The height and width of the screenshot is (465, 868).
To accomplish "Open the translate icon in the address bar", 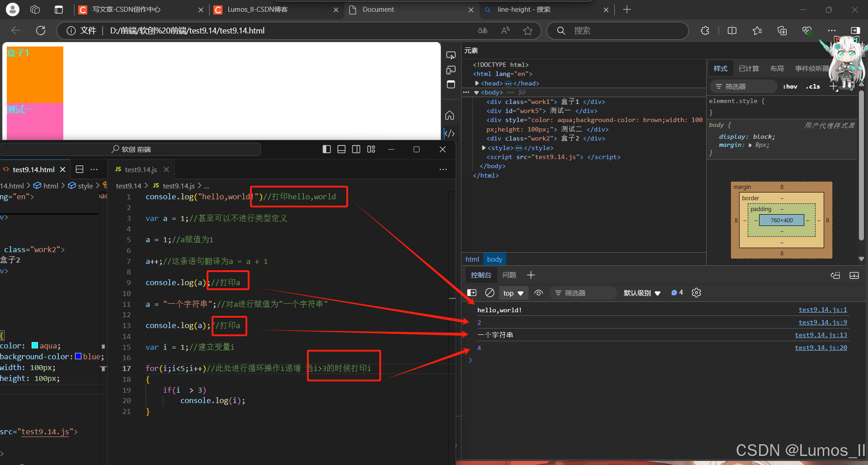I will tap(483, 31).
